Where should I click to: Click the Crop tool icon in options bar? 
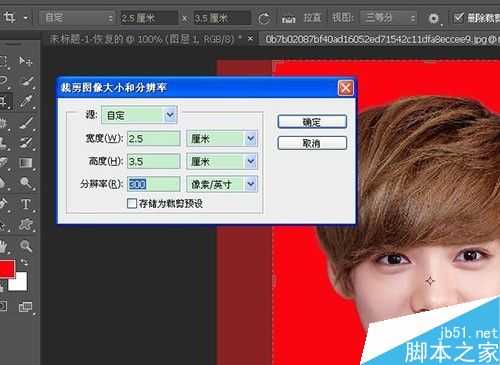[x=9, y=17]
